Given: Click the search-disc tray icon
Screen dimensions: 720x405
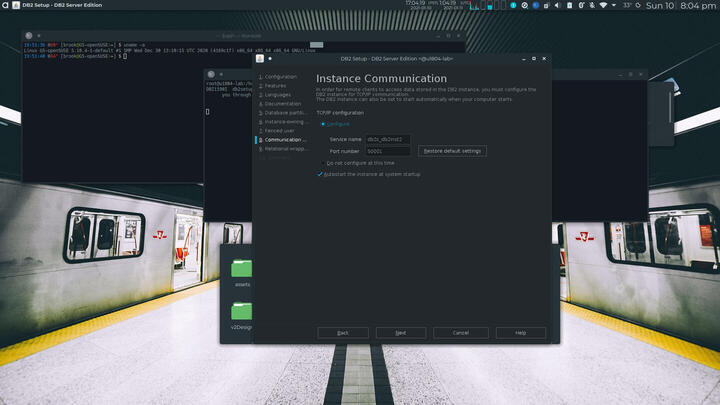Looking at the screenshot, I should [x=524, y=6].
